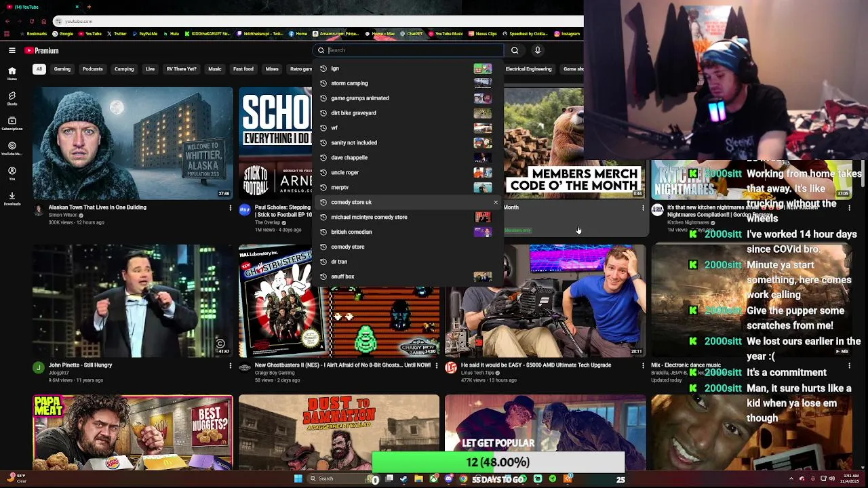Open Alaskan Town video thumbnail
Viewport: 868px width, 488px height.
click(x=133, y=143)
